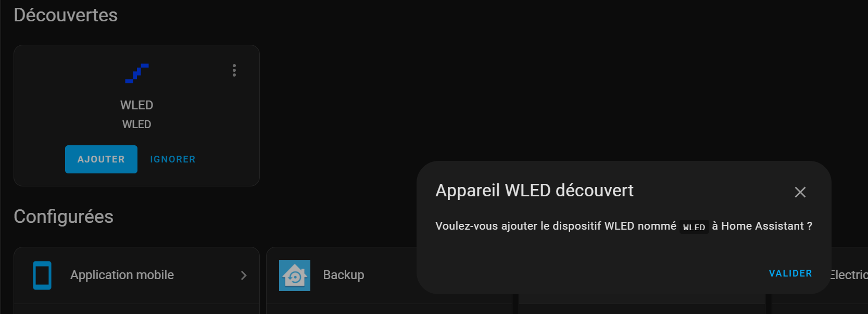Click the blue WLED logo icon

point(137,73)
